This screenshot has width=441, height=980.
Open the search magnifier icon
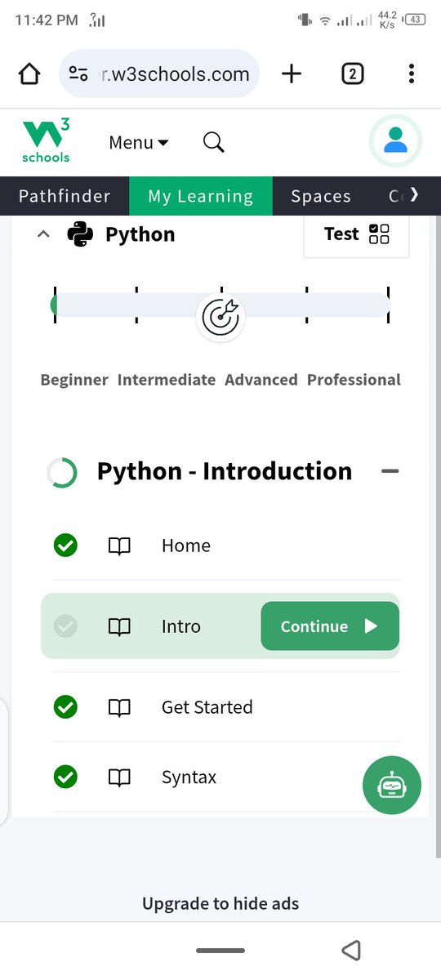213,142
